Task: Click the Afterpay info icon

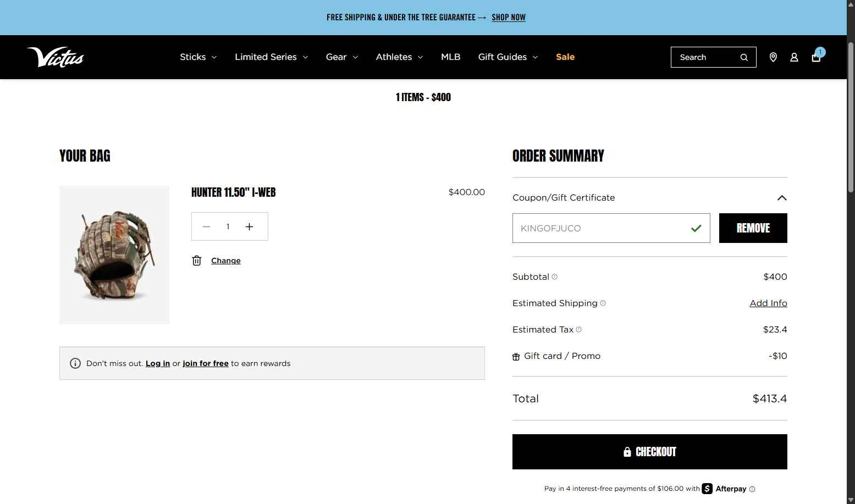Action: [x=752, y=489]
